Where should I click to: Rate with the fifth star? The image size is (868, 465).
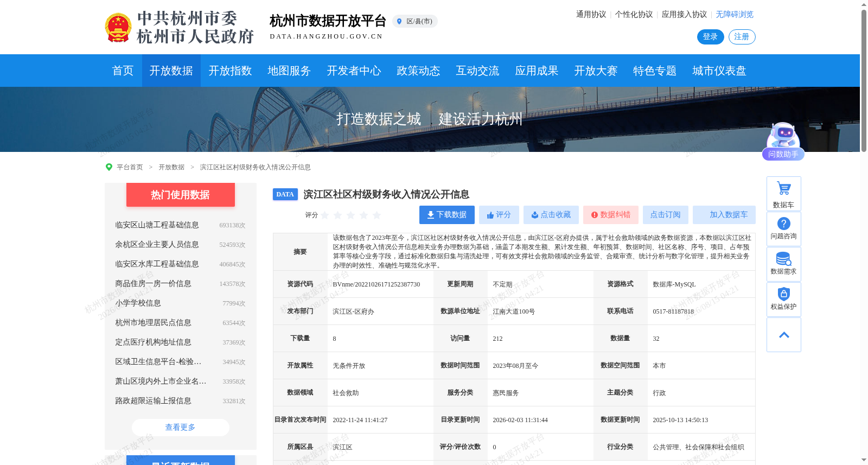tap(377, 215)
